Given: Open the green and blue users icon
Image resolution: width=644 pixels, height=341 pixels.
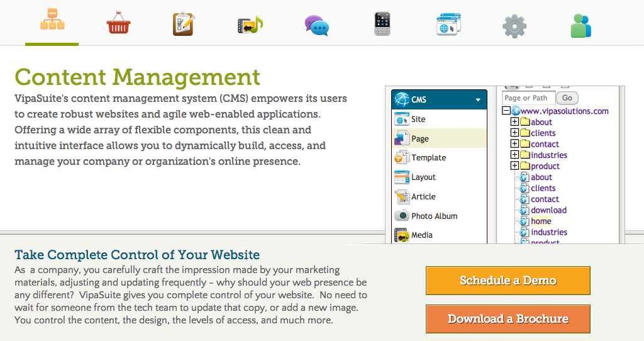Looking at the screenshot, I should [580, 26].
